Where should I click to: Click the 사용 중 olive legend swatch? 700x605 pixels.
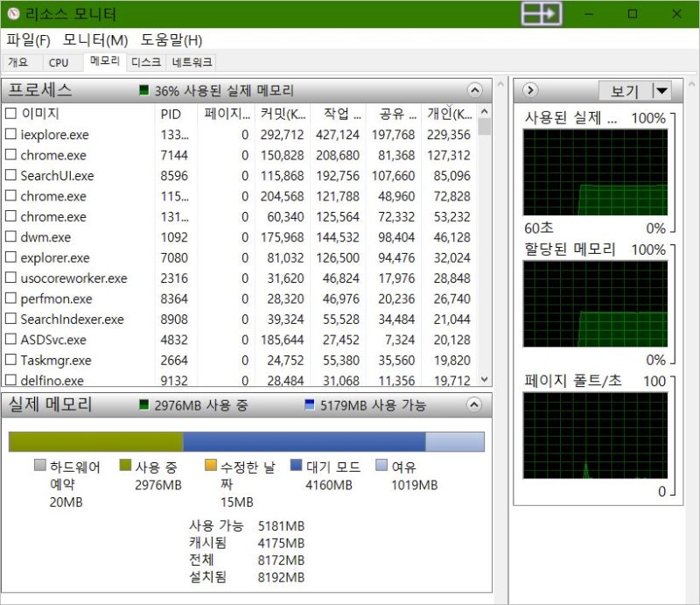click(x=125, y=465)
